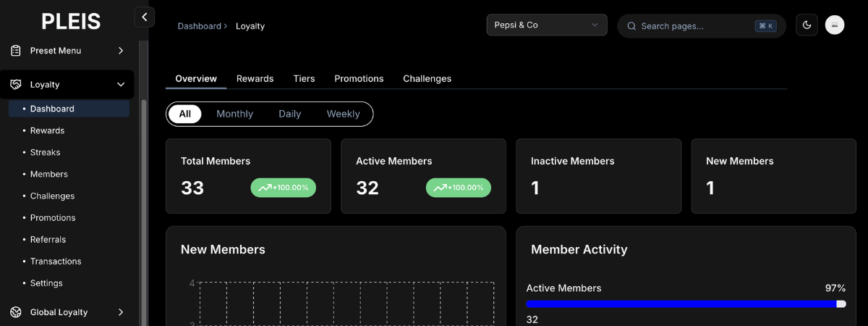
Task: Click the 97% value
Action: click(x=835, y=288)
